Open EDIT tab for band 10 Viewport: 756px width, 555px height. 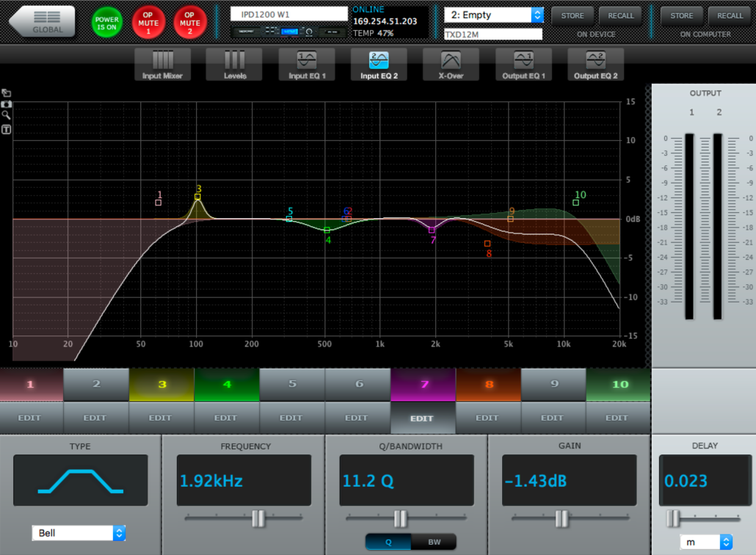click(x=619, y=418)
